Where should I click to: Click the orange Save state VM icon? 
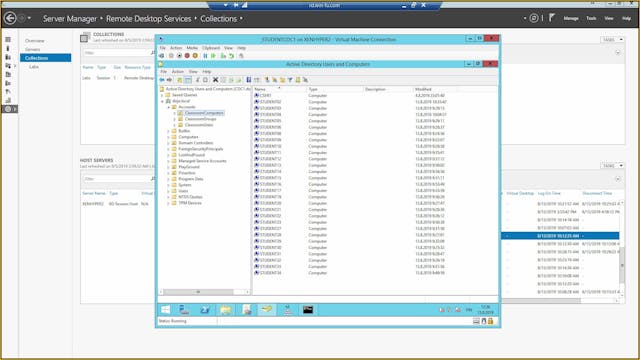pos(195,56)
